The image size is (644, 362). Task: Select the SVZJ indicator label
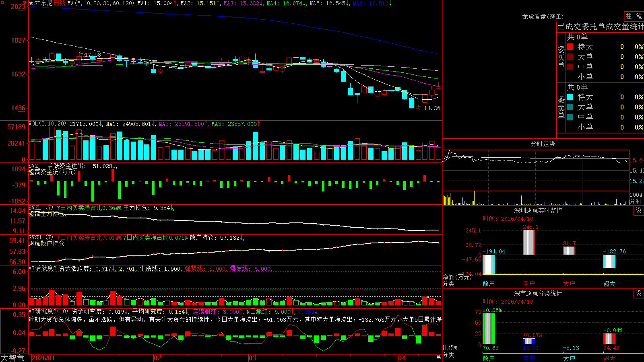[x=35, y=166]
